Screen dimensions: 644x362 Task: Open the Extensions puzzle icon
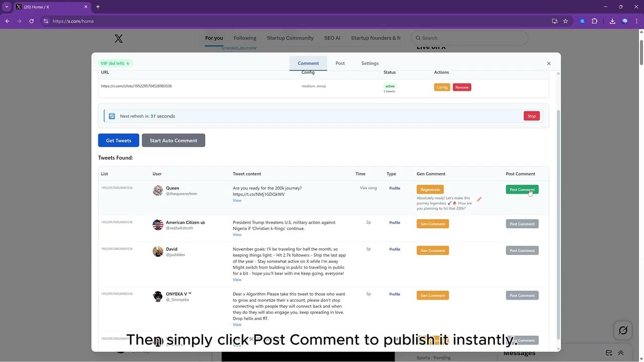[x=595, y=21]
